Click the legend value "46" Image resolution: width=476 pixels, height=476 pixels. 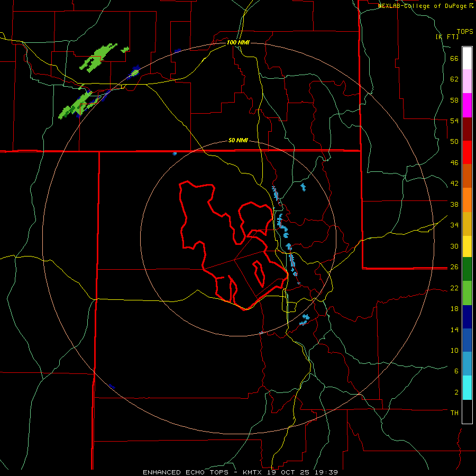point(454,163)
